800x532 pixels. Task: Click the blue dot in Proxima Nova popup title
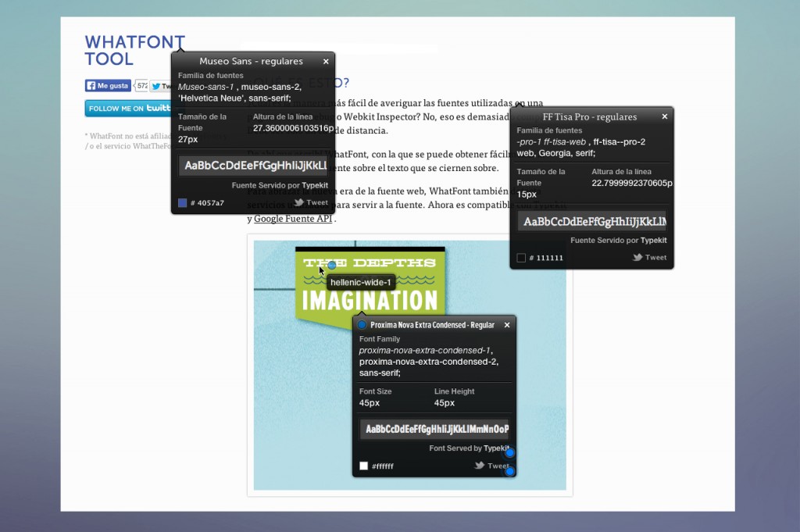point(362,325)
